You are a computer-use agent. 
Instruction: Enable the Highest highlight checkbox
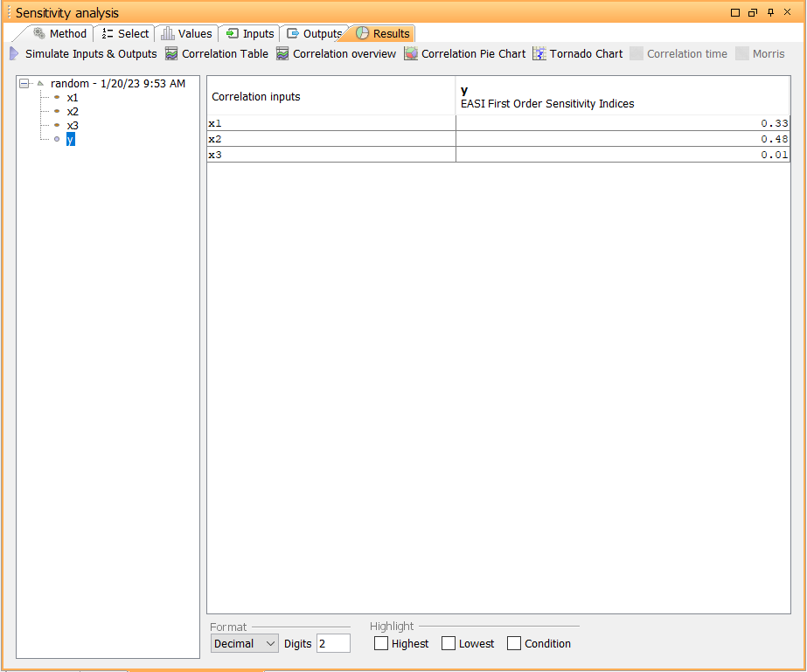tap(381, 643)
